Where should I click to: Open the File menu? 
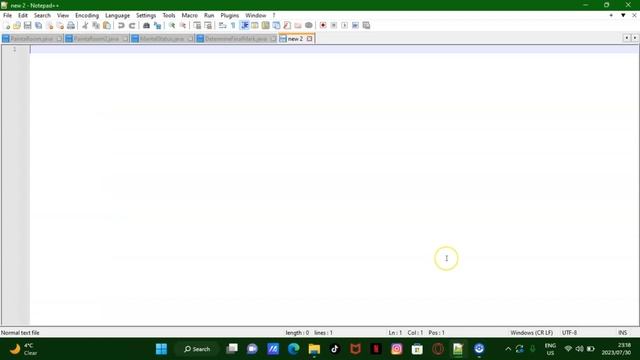[7, 15]
